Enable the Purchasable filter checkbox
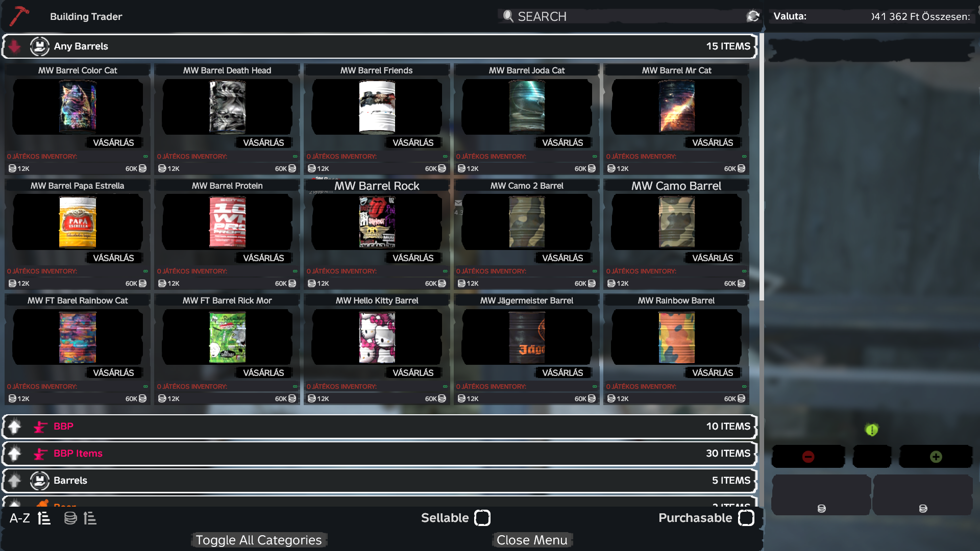The width and height of the screenshot is (980, 551). [x=746, y=518]
